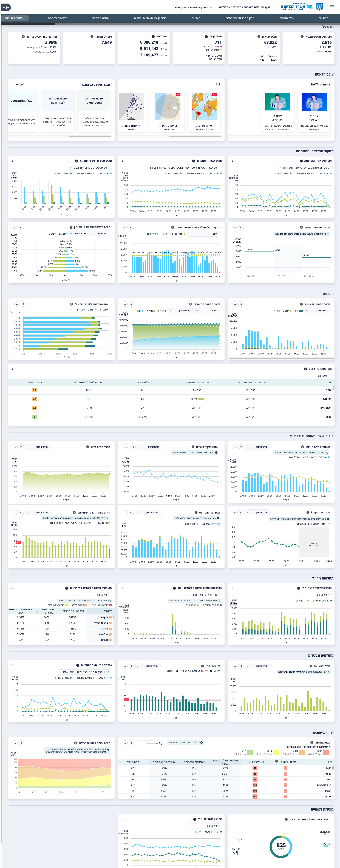Open חודש אחרון dropdown in the entrants-by-country table

coord(94,595)
